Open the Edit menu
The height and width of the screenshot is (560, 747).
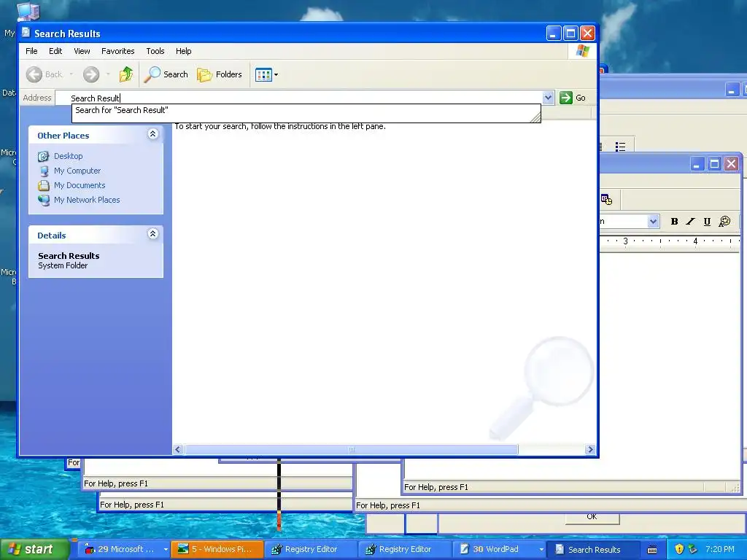55,51
